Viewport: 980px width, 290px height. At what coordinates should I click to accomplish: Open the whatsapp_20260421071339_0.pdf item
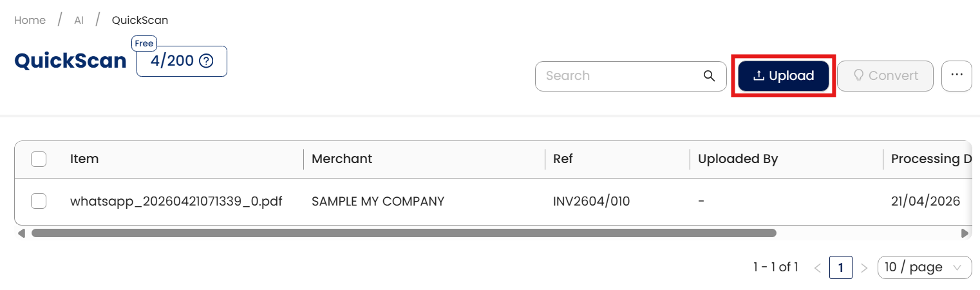pos(176,201)
